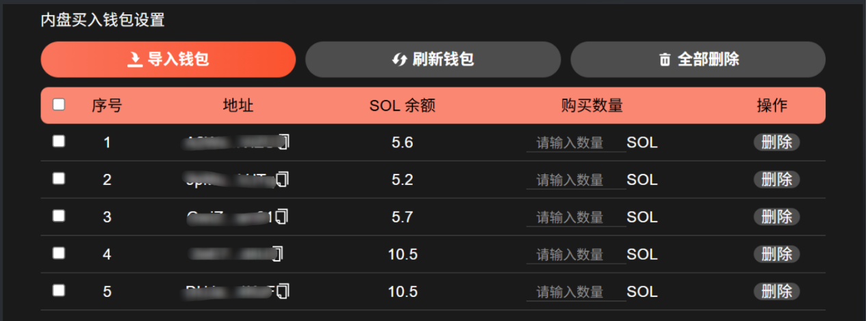Copy the address of wallet row 1

[283, 142]
